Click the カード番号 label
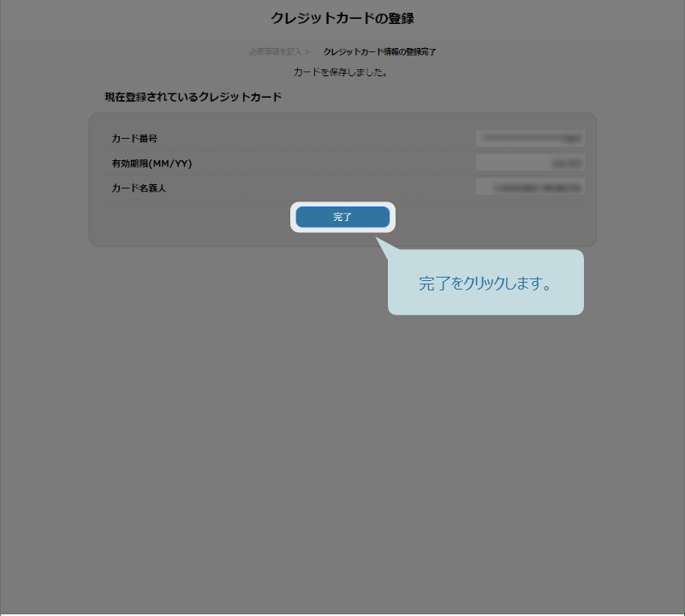The image size is (685, 616). pos(134,139)
